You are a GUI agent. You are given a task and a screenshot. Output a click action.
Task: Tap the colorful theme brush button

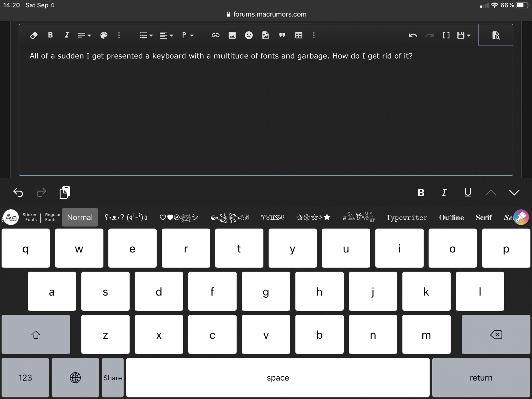pos(521,217)
